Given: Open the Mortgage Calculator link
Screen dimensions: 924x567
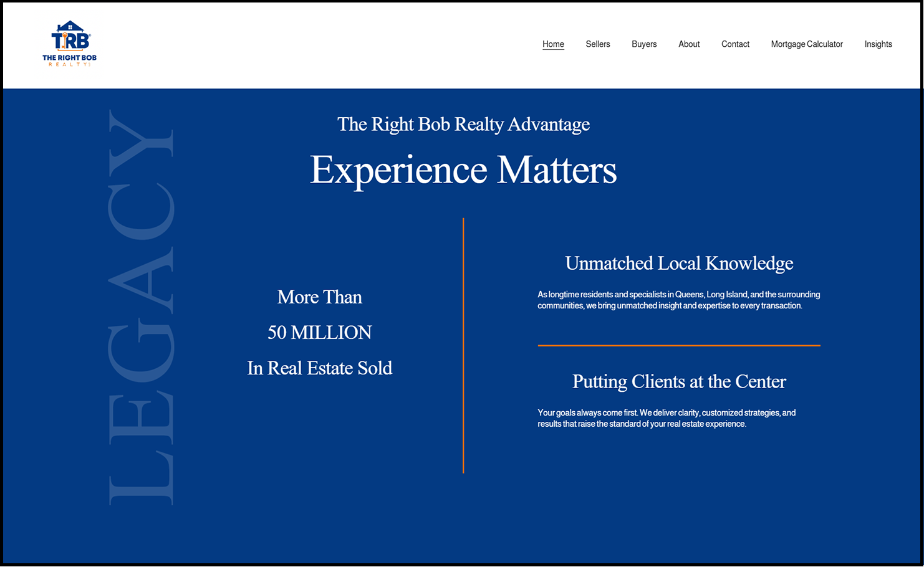Looking at the screenshot, I should click(807, 44).
